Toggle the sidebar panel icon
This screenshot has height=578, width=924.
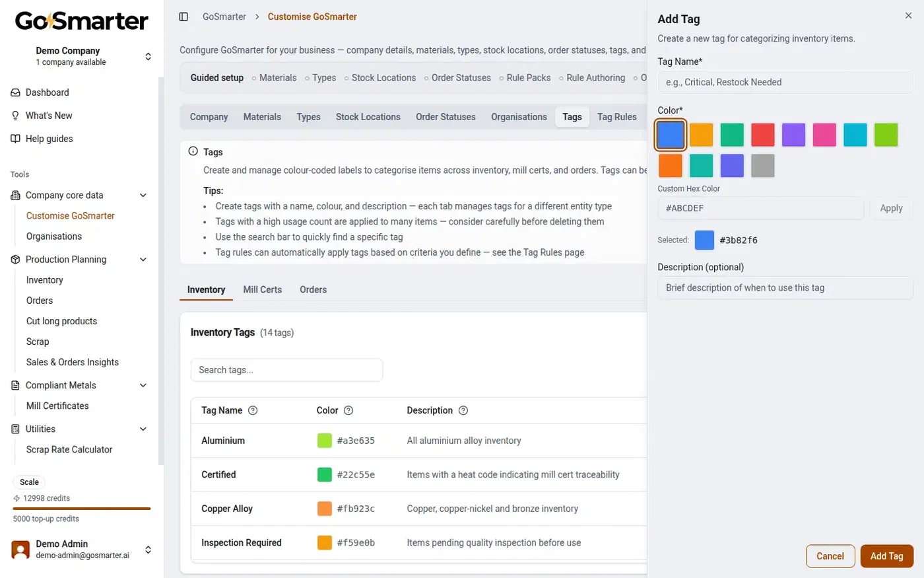tap(183, 17)
